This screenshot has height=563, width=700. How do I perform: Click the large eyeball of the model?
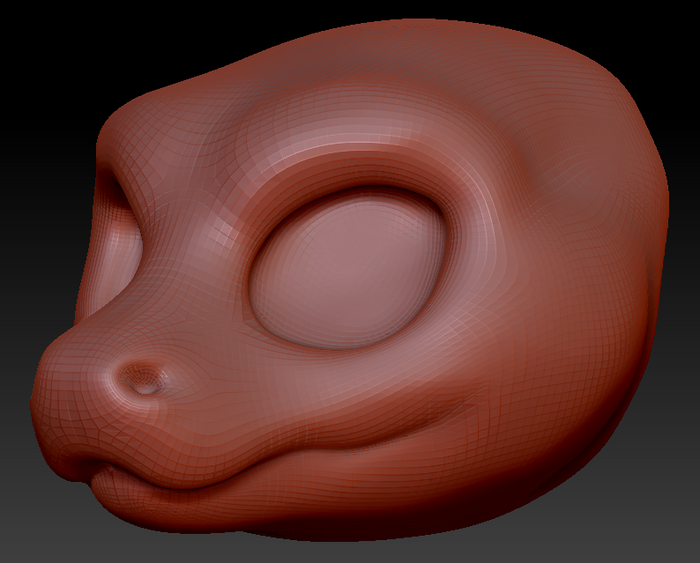pyautogui.click(x=347, y=270)
